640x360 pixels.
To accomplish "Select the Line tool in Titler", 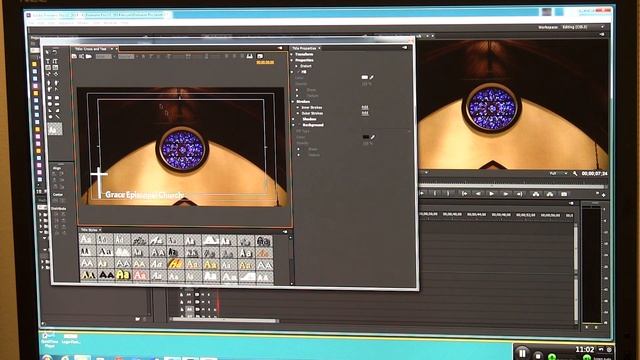I will (x=58, y=117).
